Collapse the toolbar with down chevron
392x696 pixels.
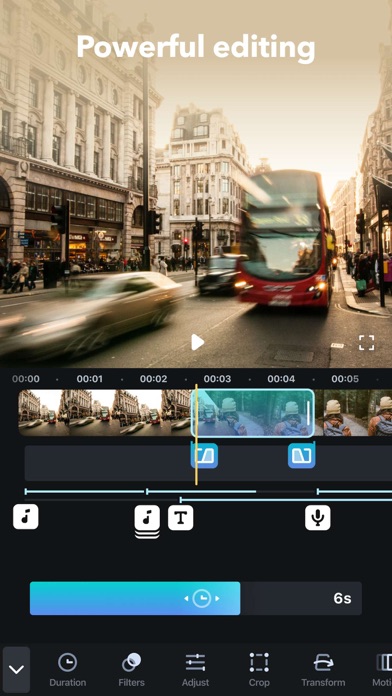coord(16,669)
